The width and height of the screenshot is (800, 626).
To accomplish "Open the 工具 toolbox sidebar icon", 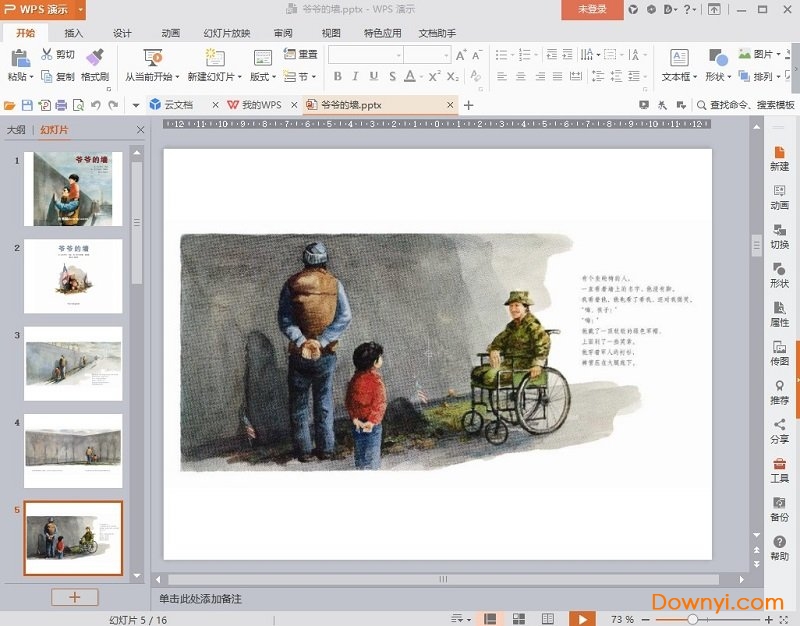I will (779, 468).
